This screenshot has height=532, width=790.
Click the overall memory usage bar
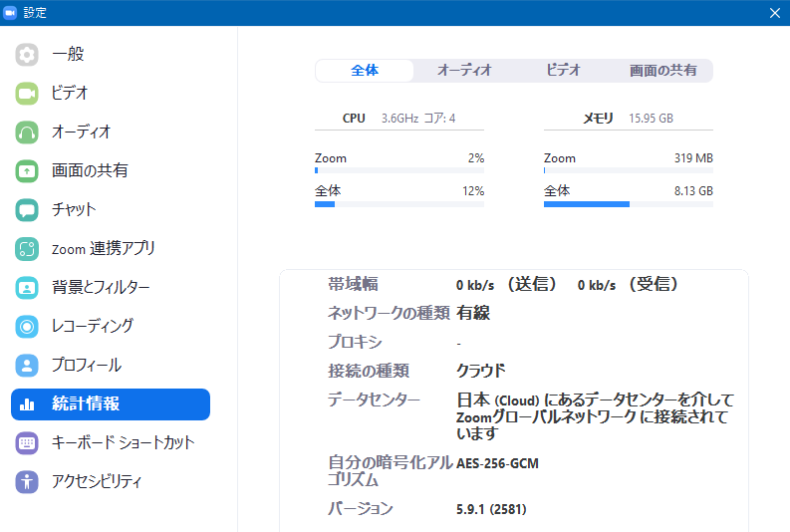pos(628,204)
